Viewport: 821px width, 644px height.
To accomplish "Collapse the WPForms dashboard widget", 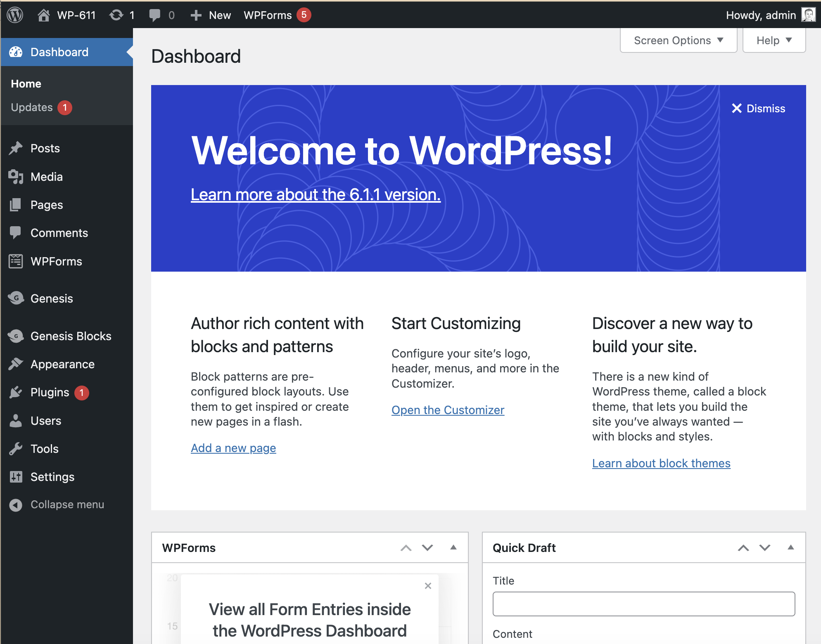I will click(453, 548).
